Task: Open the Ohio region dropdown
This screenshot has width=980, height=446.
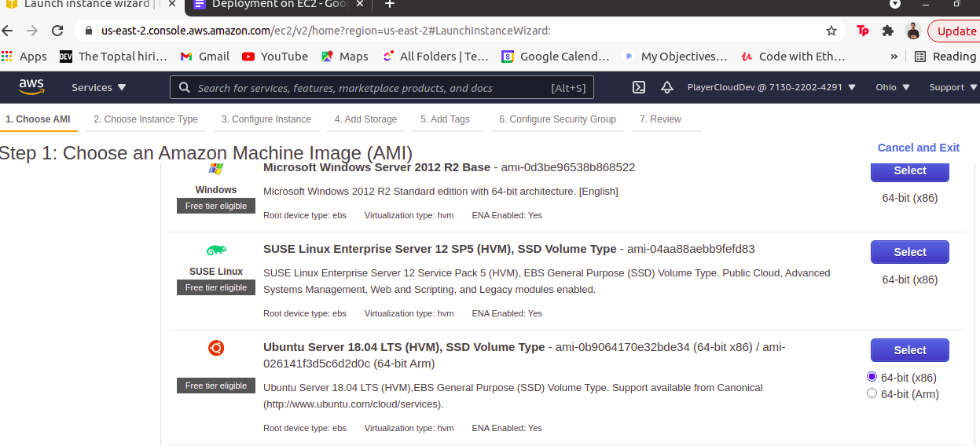Action: tap(893, 87)
